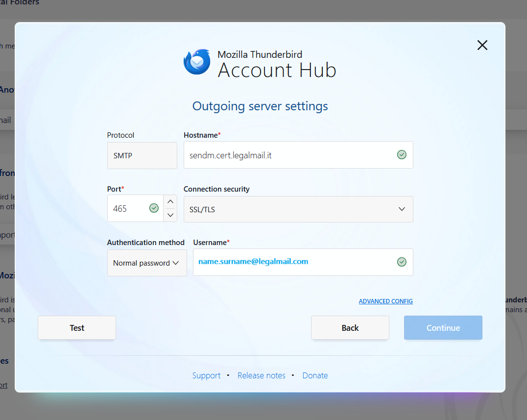Close the Account Hub dialog
The image size is (527, 420).
coord(482,45)
